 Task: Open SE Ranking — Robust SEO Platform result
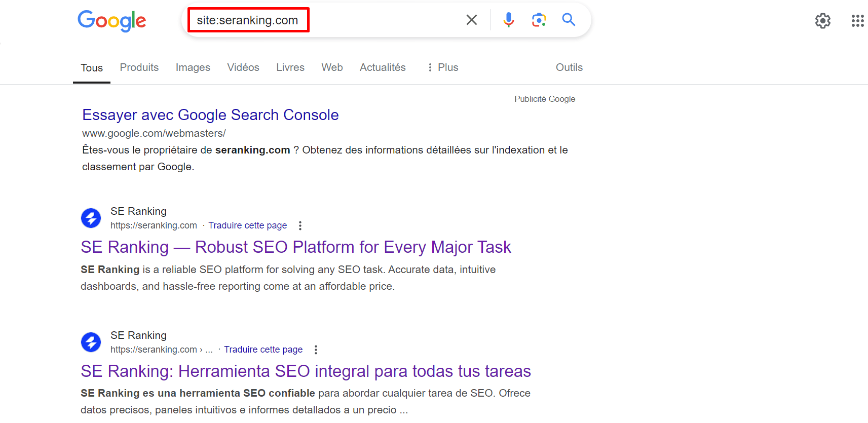tap(296, 247)
